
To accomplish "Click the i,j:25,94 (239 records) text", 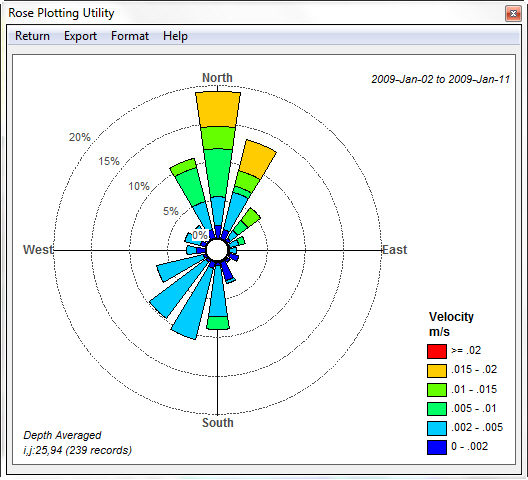I will [77, 450].
